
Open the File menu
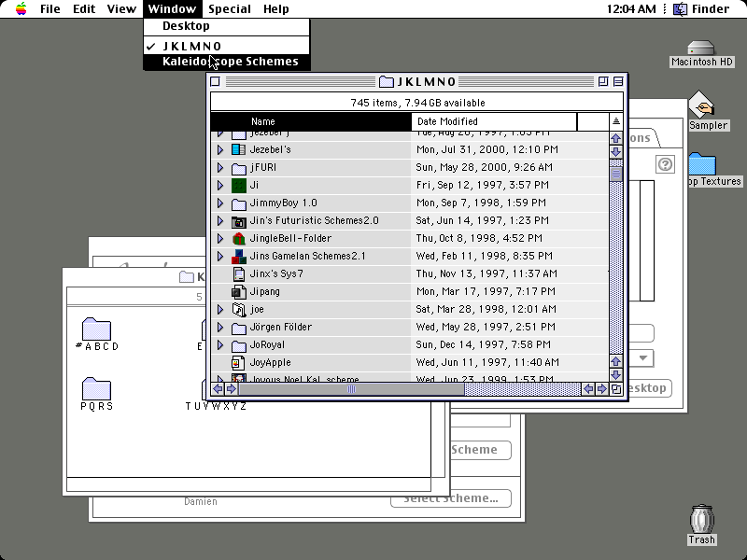(x=50, y=8)
